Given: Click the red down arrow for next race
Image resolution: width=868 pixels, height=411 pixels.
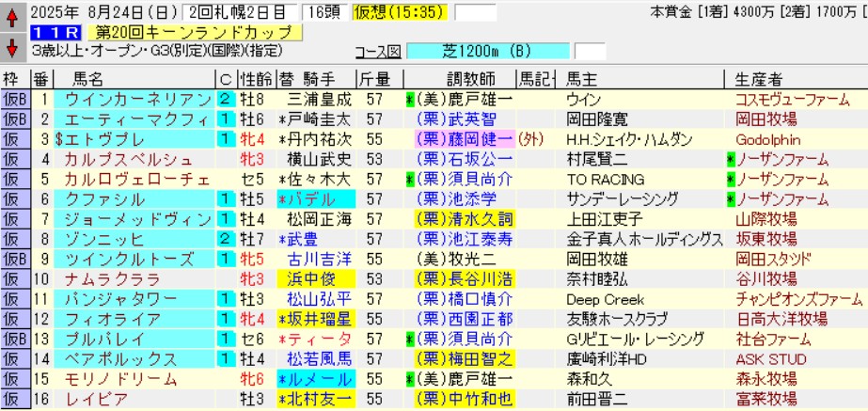Looking at the screenshot, I should pos(11,47).
